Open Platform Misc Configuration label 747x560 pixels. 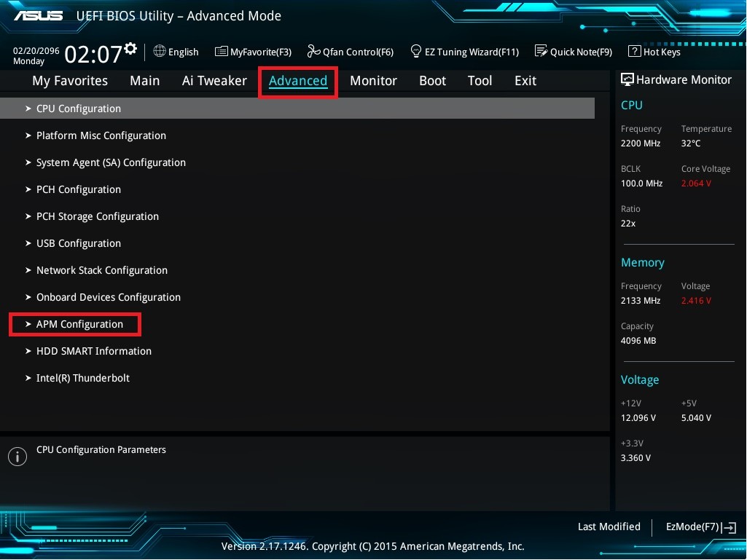point(101,135)
